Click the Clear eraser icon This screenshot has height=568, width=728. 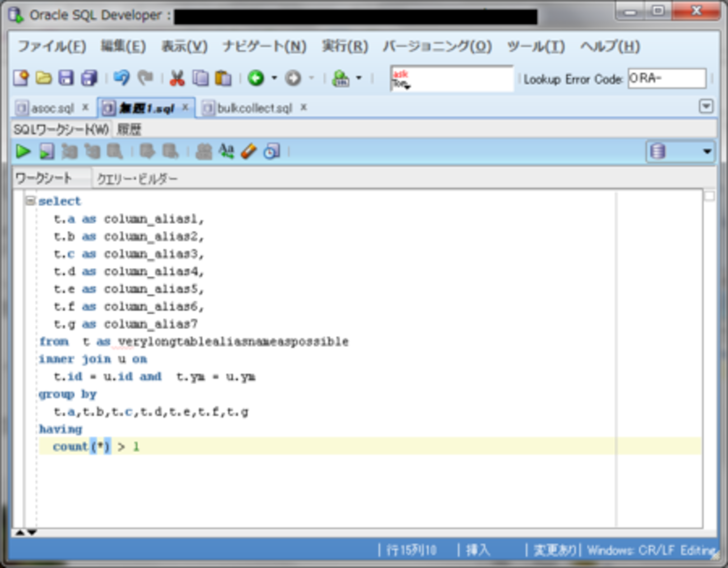(x=249, y=151)
